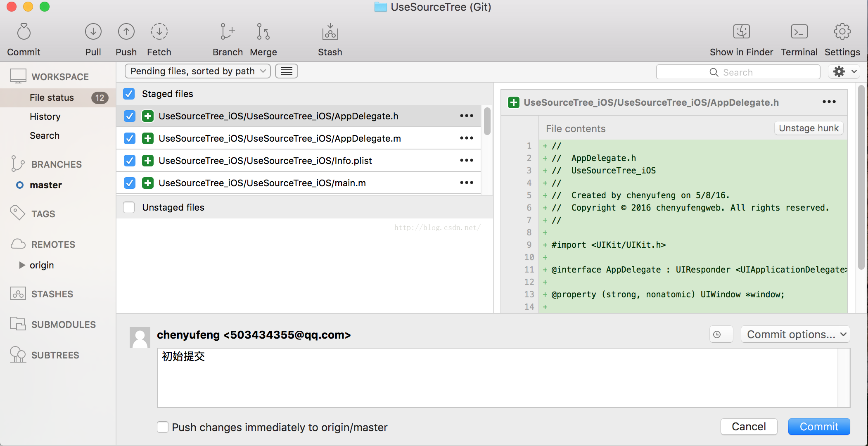This screenshot has height=446, width=868.
Task: Click the Commit toolbar icon
Action: click(x=24, y=32)
